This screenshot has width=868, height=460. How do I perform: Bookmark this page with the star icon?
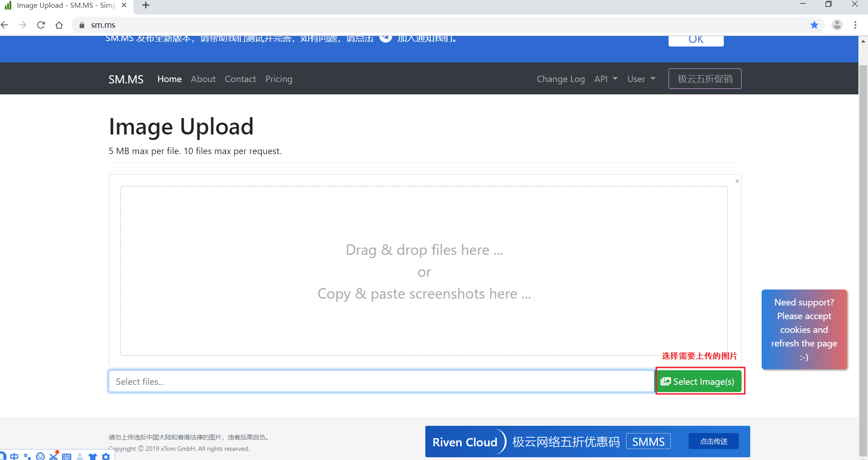tap(814, 25)
